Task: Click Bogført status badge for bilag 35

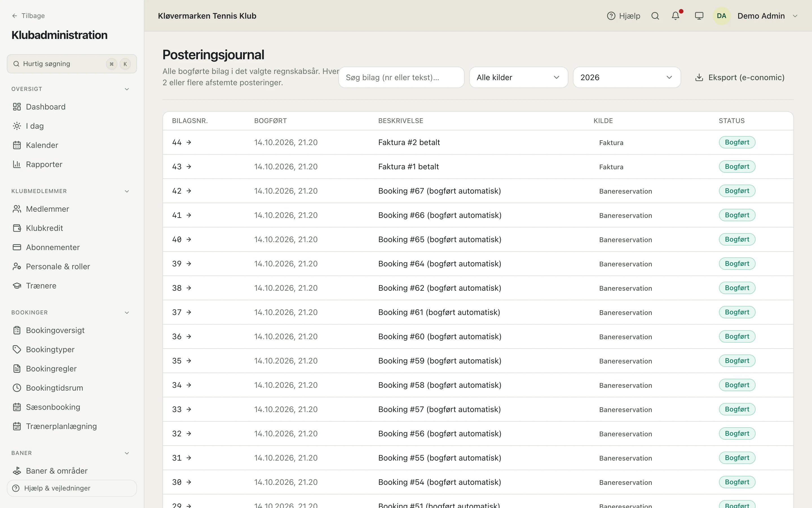Action: coord(737,361)
